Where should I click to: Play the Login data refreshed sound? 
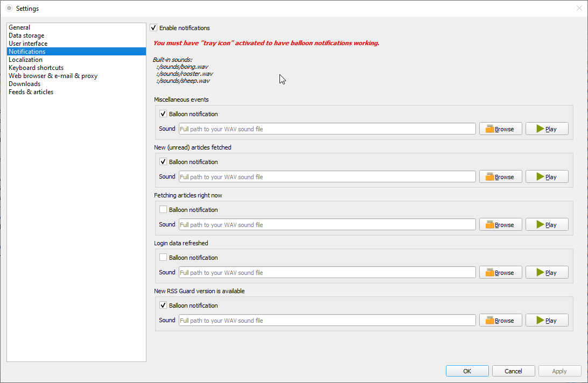click(547, 273)
